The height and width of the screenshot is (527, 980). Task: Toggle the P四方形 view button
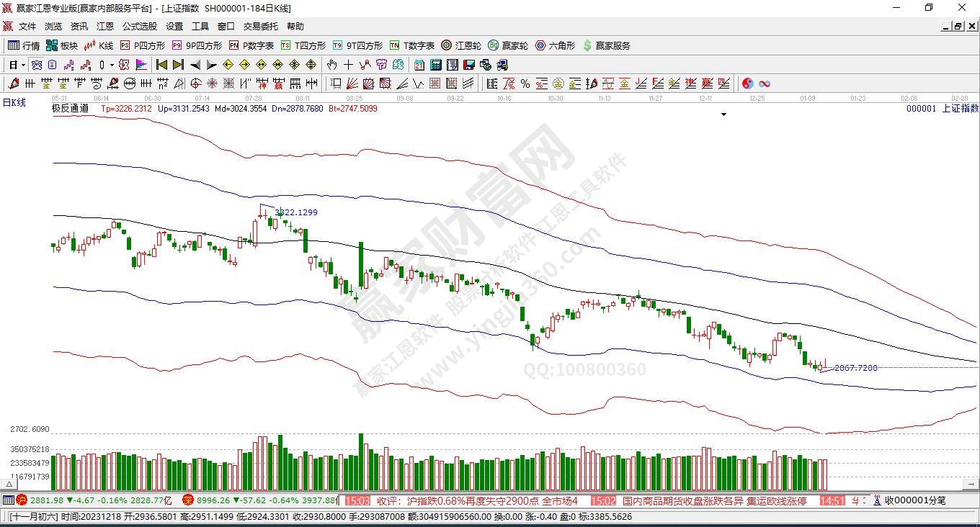pyautogui.click(x=143, y=45)
